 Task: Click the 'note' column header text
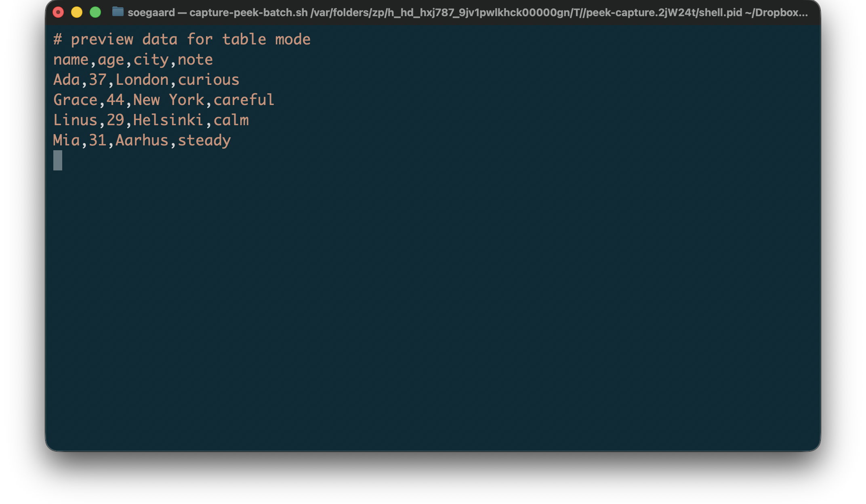coord(195,60)
